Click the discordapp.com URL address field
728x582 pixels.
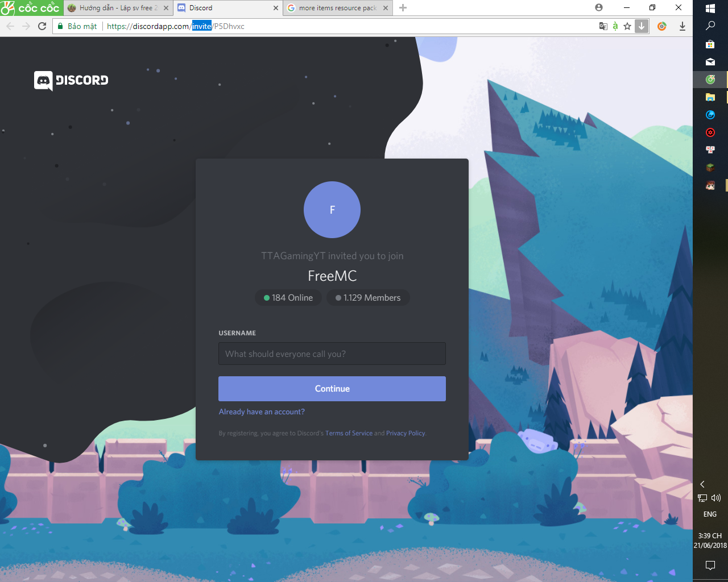click(350, 26)
